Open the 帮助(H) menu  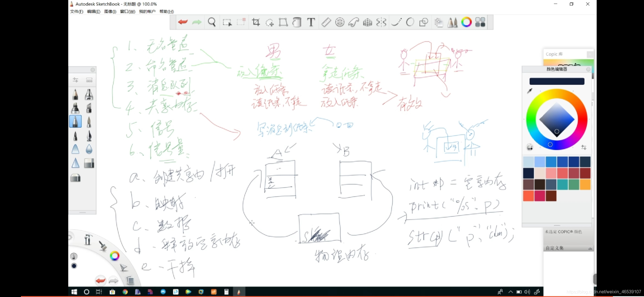[167, 12]
